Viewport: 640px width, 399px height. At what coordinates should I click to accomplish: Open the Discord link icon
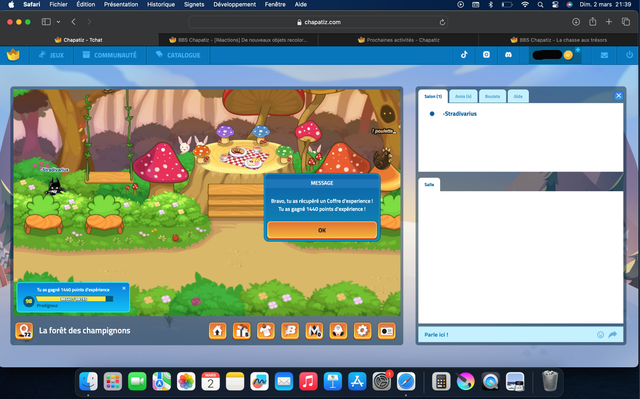508,55
